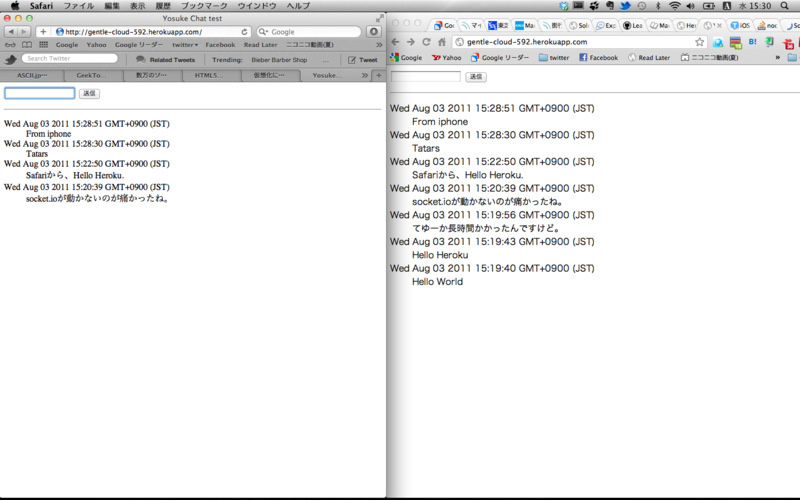
Task: Expand the twitter bookmark folder in Safari
Action: [185, 45]
